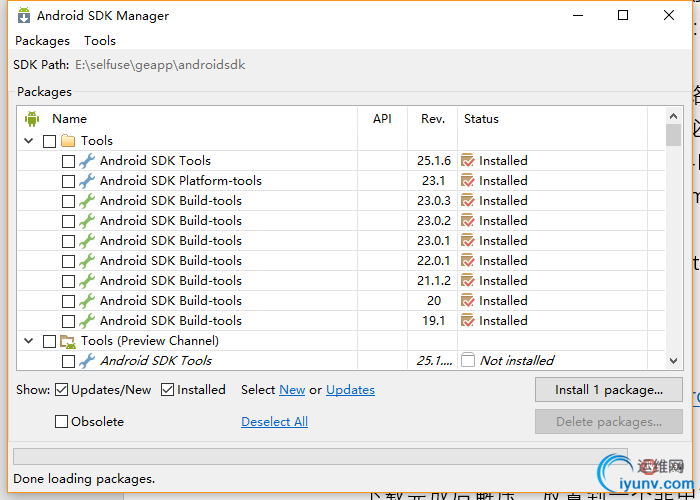Click wrench icon beside Android SDK Tools 25.1.6
Image resolution: width=700 pixels, height=500 pixels.
(87, 161)
